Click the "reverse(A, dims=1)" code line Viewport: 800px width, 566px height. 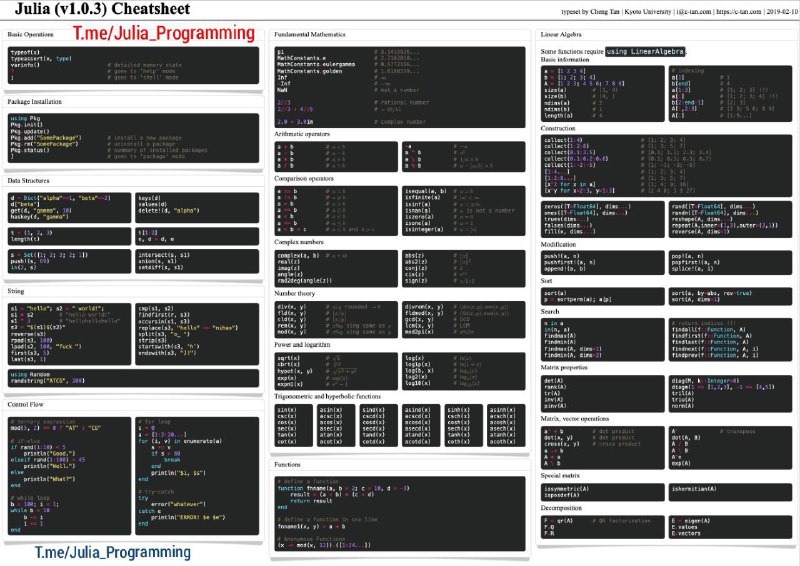point(700,232)
